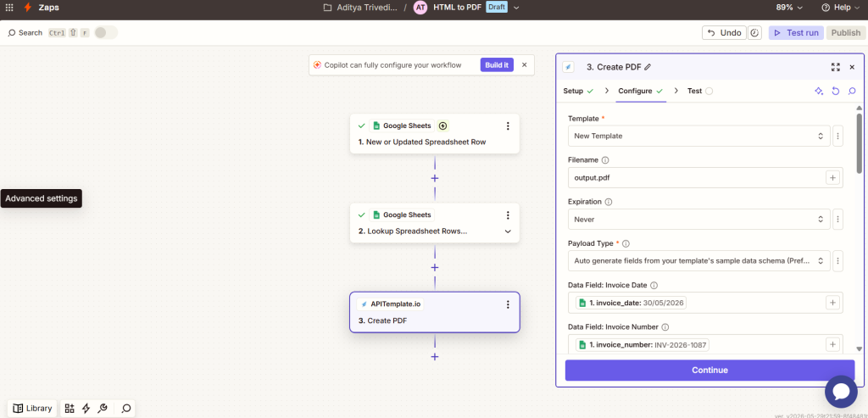Expand the Lookup Spreadsheet Rows step chevron
Viewport: 868px width, 418px height.
pyautogui.click(x=508, y=231)
